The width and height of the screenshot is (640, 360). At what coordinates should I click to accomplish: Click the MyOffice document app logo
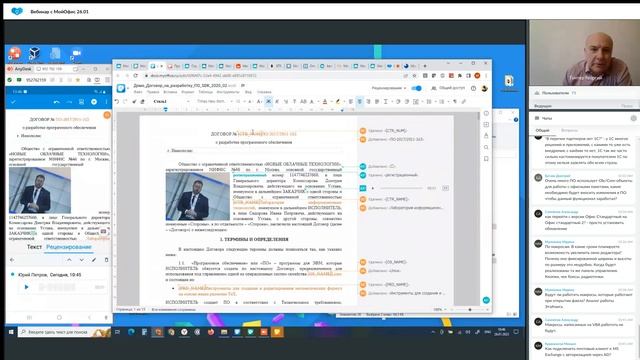click(x=121, y=88)
